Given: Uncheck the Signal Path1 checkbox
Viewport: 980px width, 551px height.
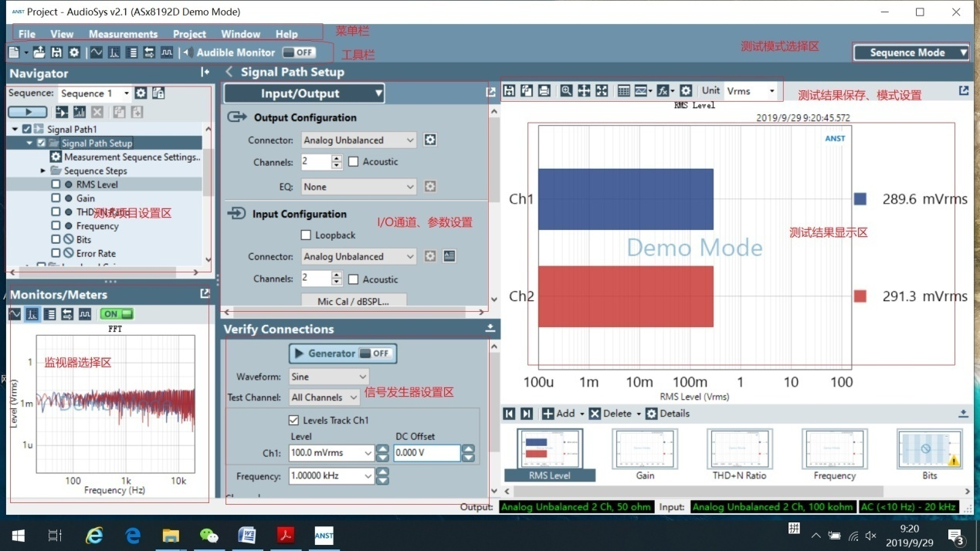Looking at the screenshot, I should pyautogui.click(x=27, y=129).
